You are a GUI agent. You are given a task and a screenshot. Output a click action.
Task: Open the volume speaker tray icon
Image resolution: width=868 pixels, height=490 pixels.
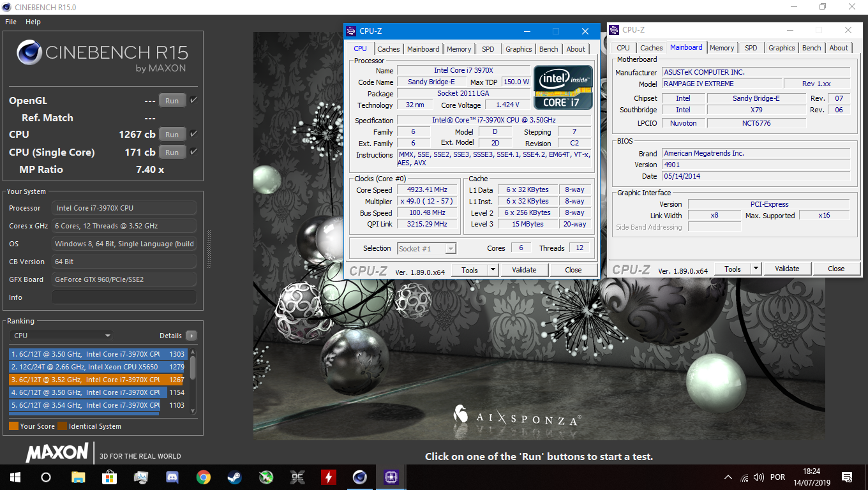(x=759, y=477)
